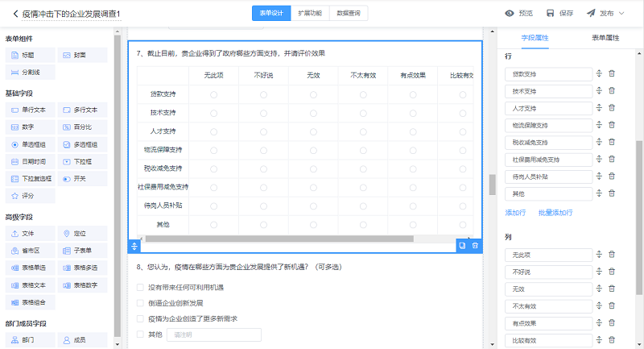Open the 表单属性 tab
Screen dimensions: 644x349
[x=604, y=38]
